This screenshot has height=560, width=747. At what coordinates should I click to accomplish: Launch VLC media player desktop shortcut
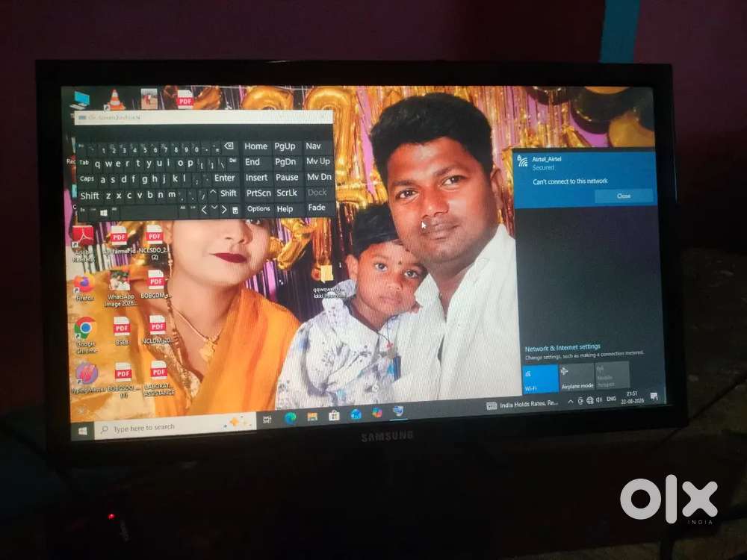point(114,99)
